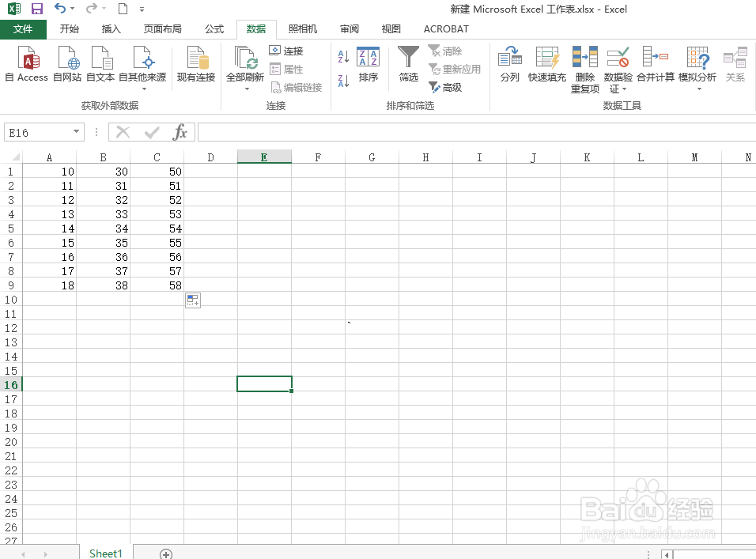Click Data Validation (数据验证) icon

point(618,58)
